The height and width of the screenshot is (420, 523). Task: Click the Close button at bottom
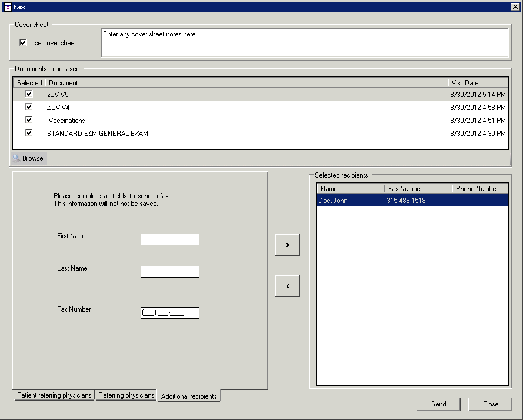(x=490, y=404)
